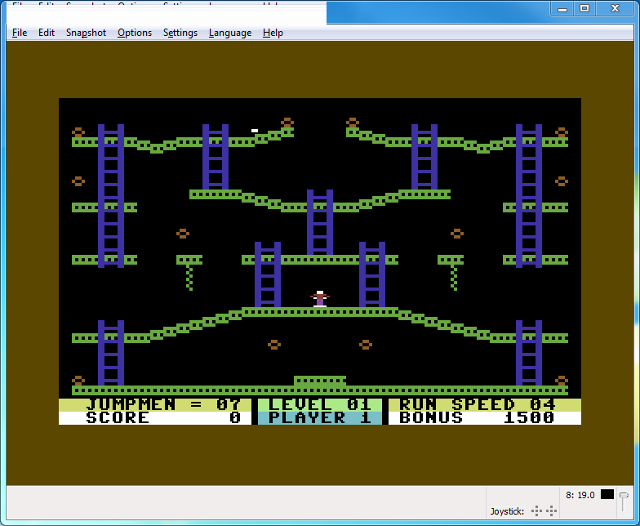Click the white bullet near top platform
The height and width of the screenshot is (526, 640).
pos(254,131)
